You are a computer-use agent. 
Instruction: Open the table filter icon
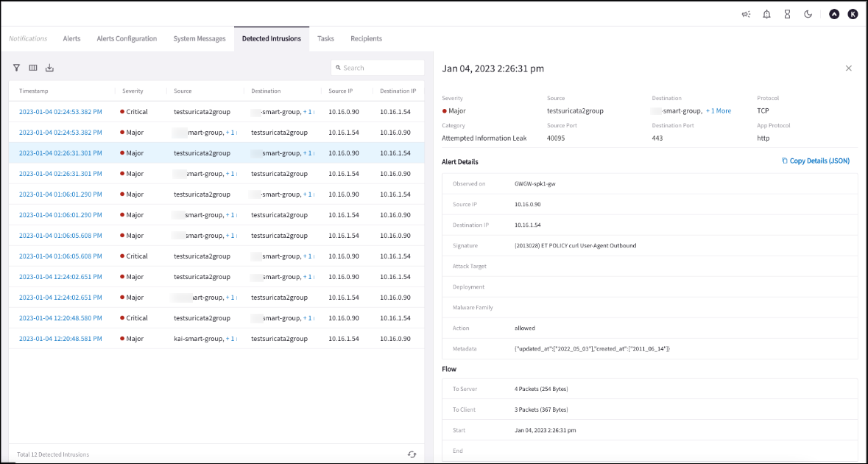[16, 68]
